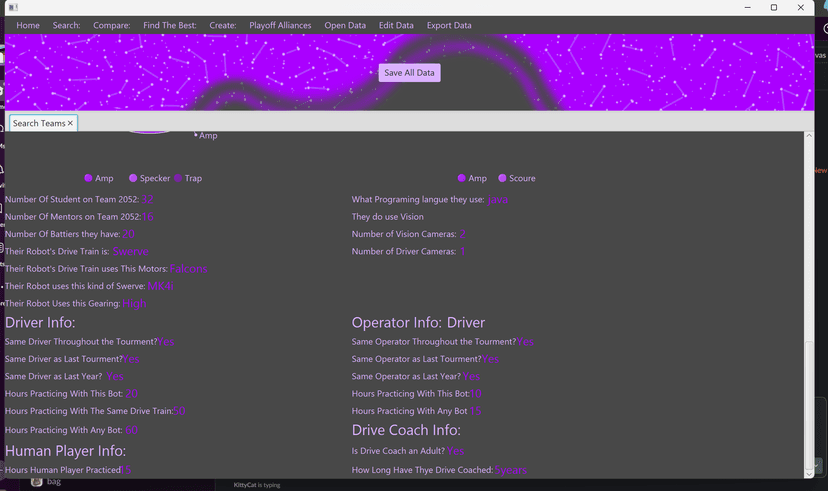
Task: Minimize the application window
Action: coord(746,8)
